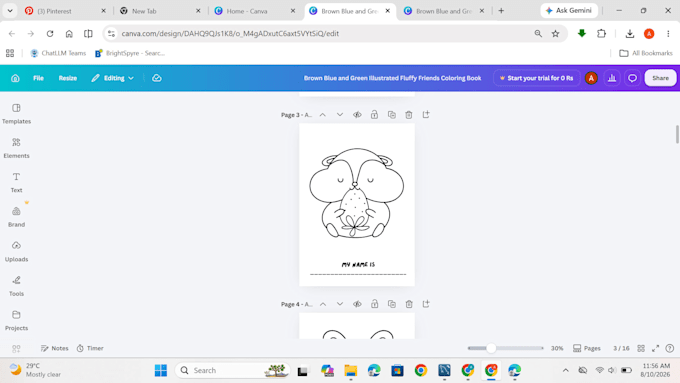This screenshot has width=680, height=383.
Task: Open the comments bubble icon
Action: [632, 78]
